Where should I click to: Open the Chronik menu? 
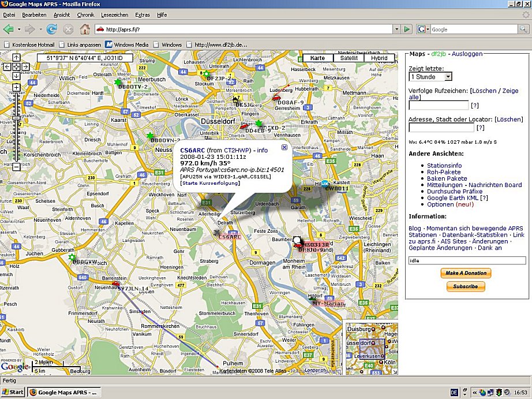tap(85, 14)
